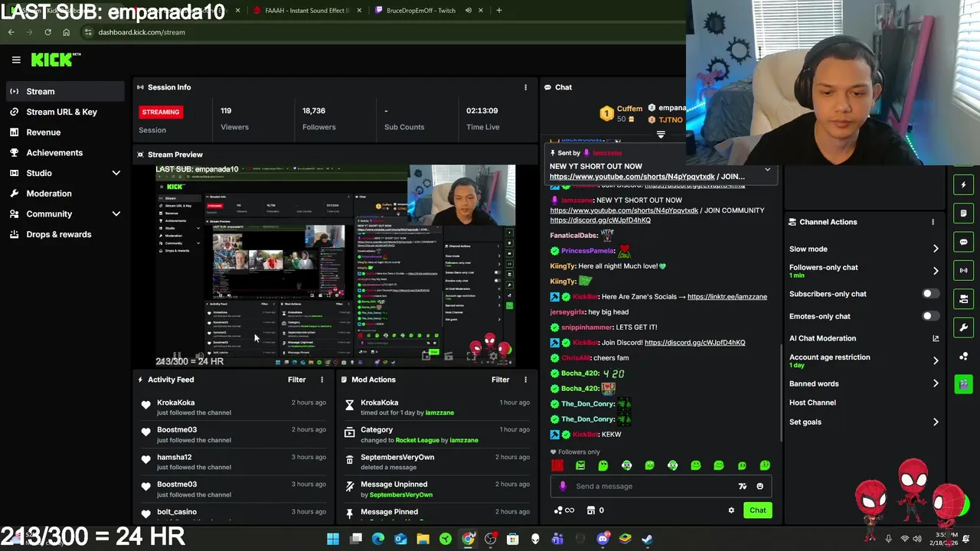Image resolution: width=980 pixels, height=551 pixels.
Task: Open the Activity Feed Filter
Action: (x=296, y=380)
